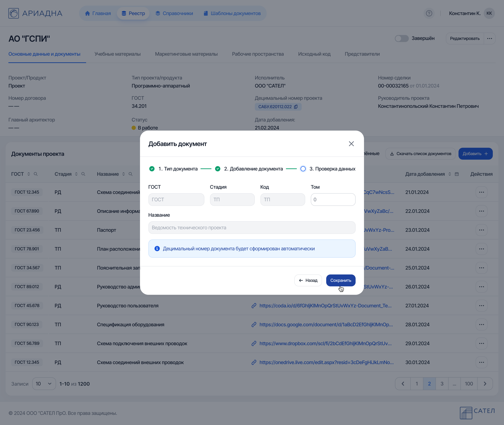Go to next page arrow
Image resolution: width=504 pixels, height=425 pixels.
click(x=485, y=384)
